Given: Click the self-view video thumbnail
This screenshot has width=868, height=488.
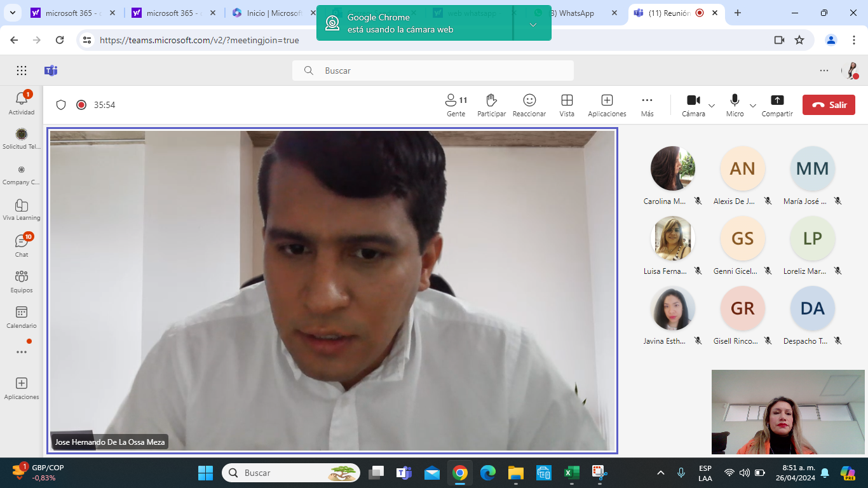Looking at the screenshot, I should click(x=788, y=412).
